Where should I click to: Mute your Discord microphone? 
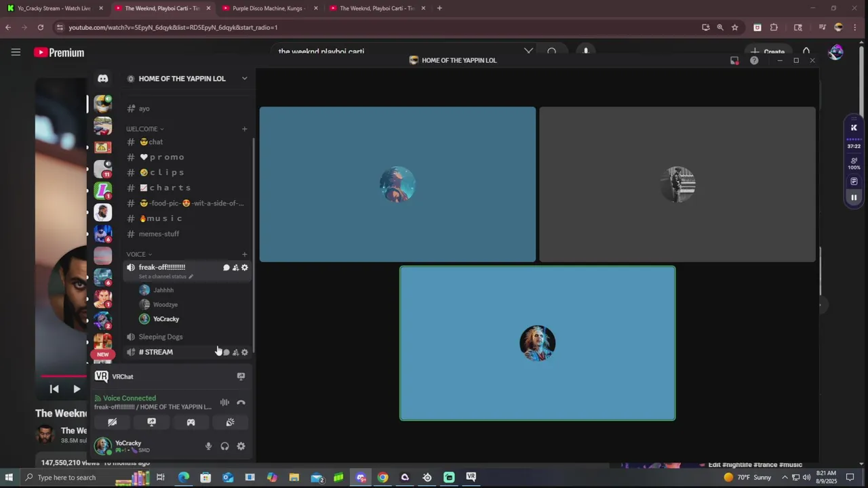click(x=208, y=446)
